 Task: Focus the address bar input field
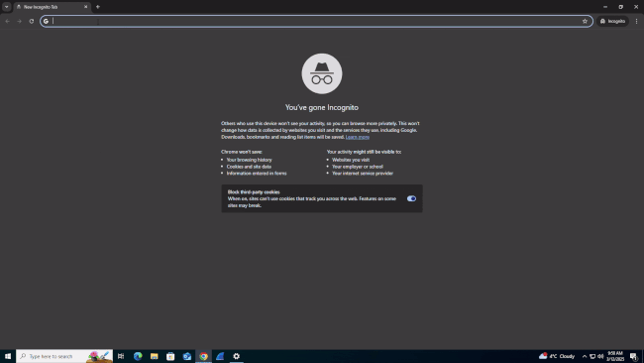pos(315,21)
